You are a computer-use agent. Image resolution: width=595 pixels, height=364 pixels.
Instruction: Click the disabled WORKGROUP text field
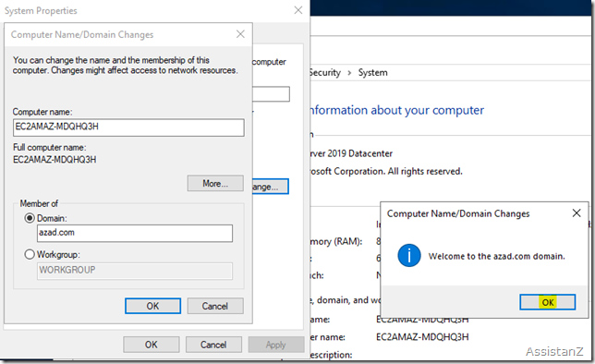tap(135, 271)
